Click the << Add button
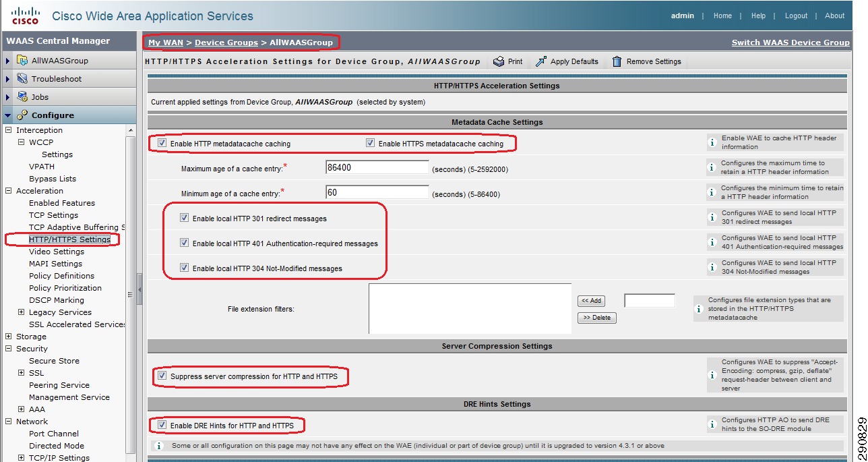The width and height of the screenshot is (868, 462). (592, 301)
